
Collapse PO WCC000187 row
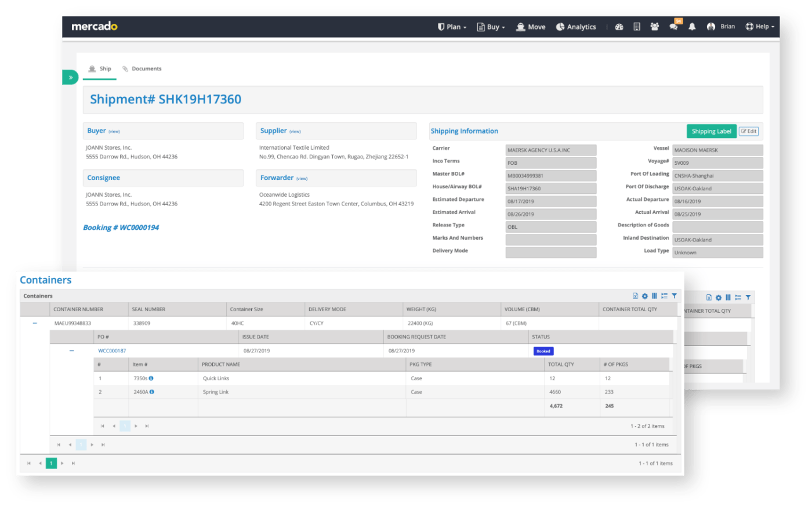pos(72,351)
